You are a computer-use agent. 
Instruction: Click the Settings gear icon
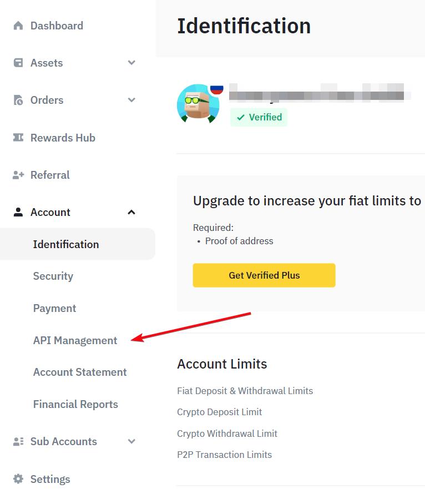click(x=18, y=479)
